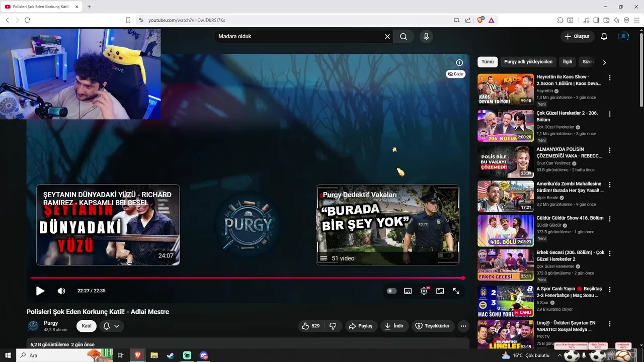This screenshot has height=362, width=644.
Task: Click the Purgy channel logo in the end screen
Action: 248,225
